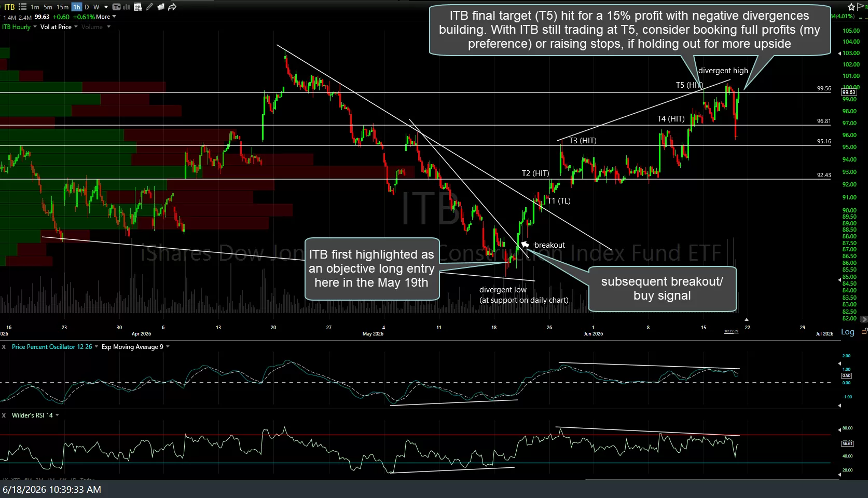Click the +0.60 price change value
This screenshot has height=498, width=868.
point(61,17)
